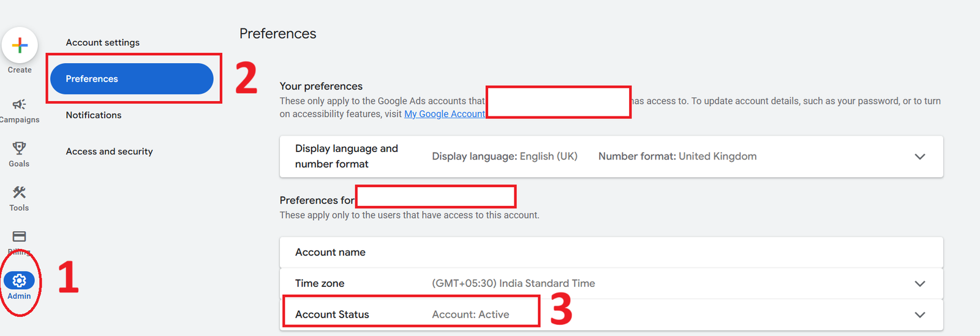Expand the Time zone chevron
Image resolution: width=980 pixels, height=336 pixels.
pos(919,283)
